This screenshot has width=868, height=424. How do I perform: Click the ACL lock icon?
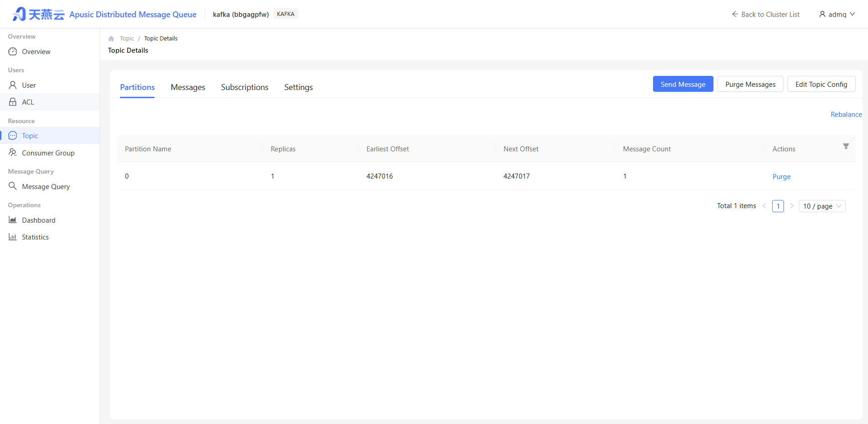[13, 102]
